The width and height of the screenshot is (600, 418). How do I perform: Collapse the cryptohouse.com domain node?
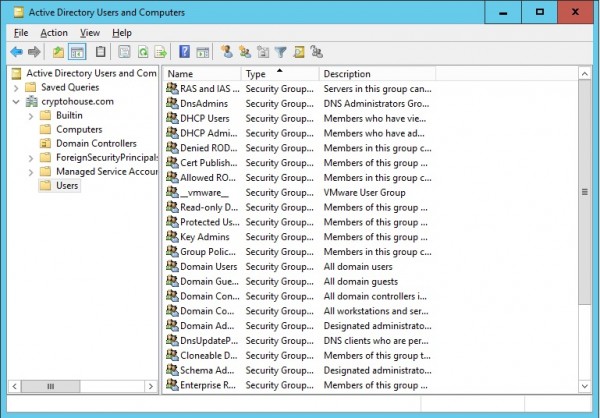pos(16,102)
